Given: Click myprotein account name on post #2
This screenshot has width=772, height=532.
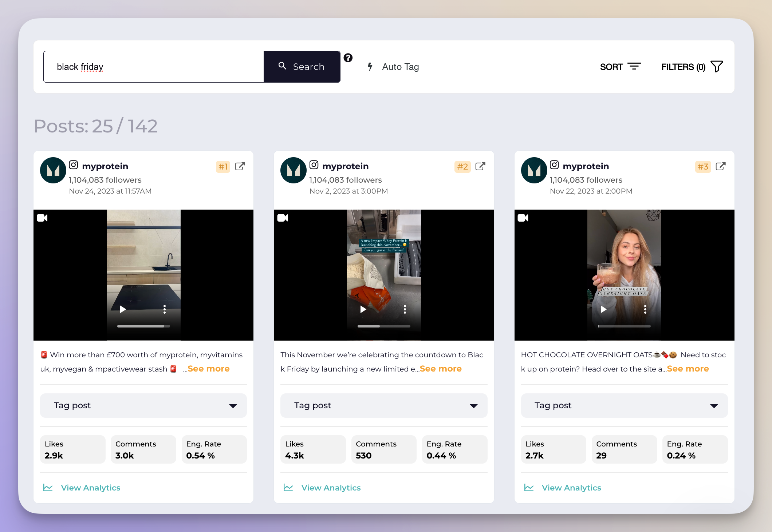Looking at the screenshot, I should pos(346,166).
